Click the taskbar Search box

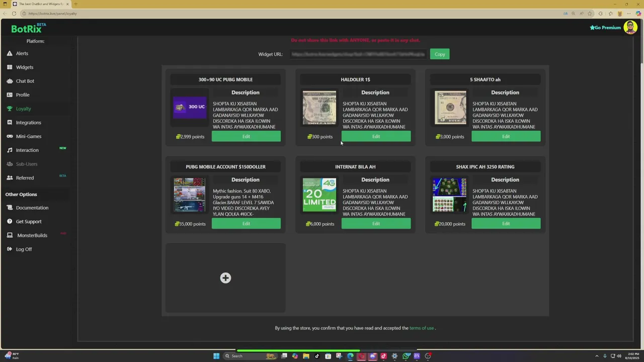[x=250, y=356]
